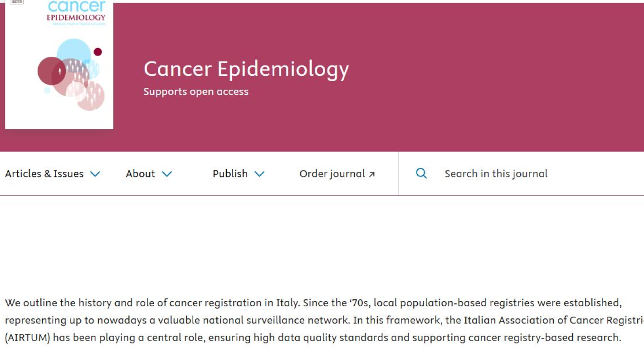This screenshot has width=644, height=352.
Task: Open the Publish dropdown chevron
Action: coord(259,174)
